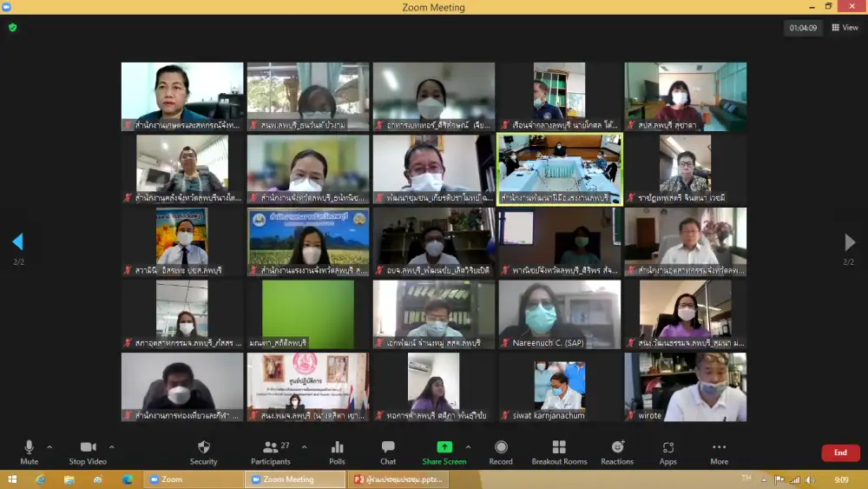Click the red End meeting button
This screenshot has width=868, height=489.
(x=840, y=453)
